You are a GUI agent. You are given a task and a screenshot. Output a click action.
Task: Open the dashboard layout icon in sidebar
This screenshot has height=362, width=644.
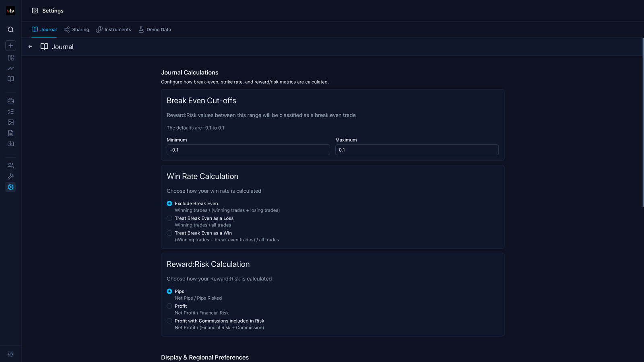tap(11, 58)
